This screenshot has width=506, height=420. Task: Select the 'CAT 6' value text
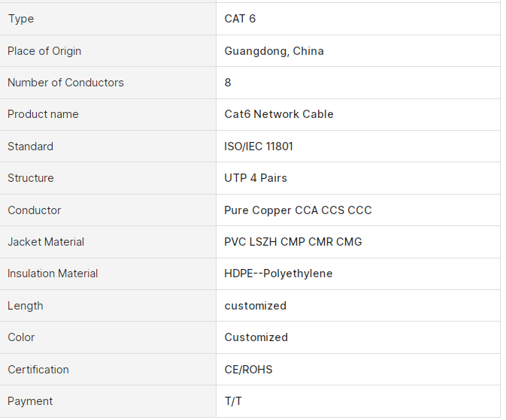pyautogui.click(x=240, y=19)
